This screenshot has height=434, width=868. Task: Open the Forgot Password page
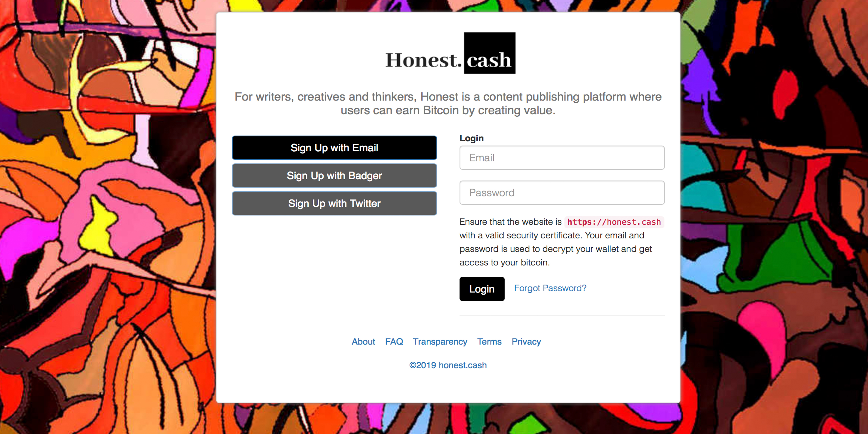[x=550, y=288]
